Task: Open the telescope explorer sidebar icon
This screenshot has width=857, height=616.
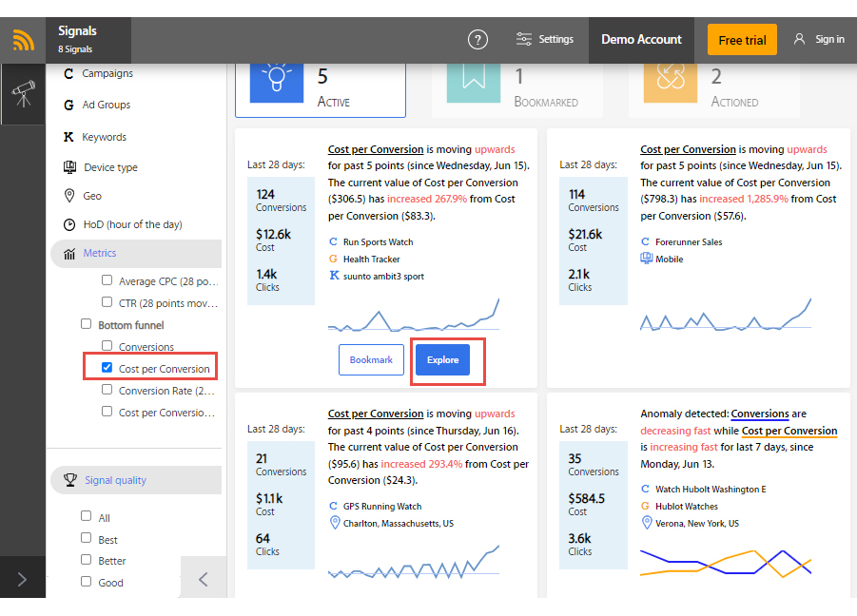Action: (24, 94)
